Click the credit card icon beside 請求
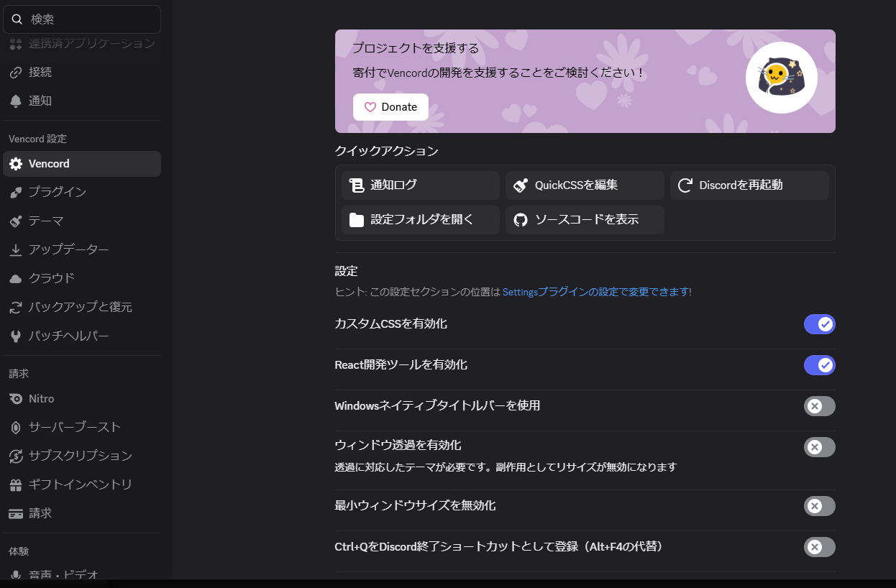The image size is (896, 588). click(16, 514)
